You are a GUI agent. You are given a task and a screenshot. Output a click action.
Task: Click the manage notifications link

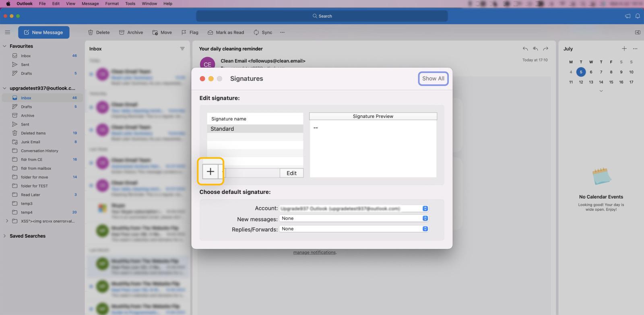click(x=314, y=253)
